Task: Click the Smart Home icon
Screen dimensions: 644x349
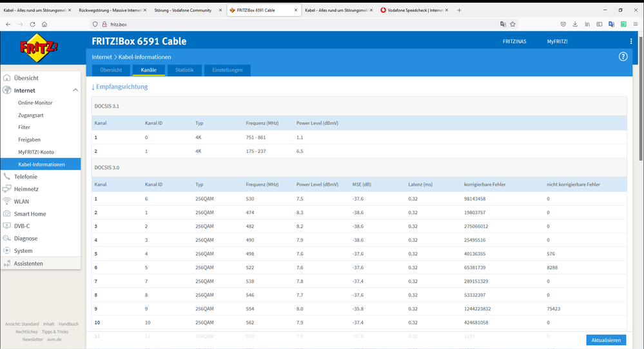Action: coord(7,214)
